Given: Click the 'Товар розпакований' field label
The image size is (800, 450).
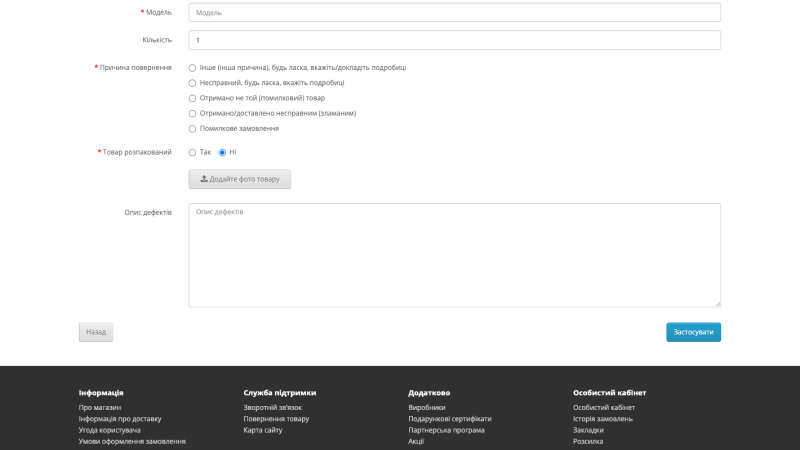Looking at the screenshot, I should pos(137,153).
